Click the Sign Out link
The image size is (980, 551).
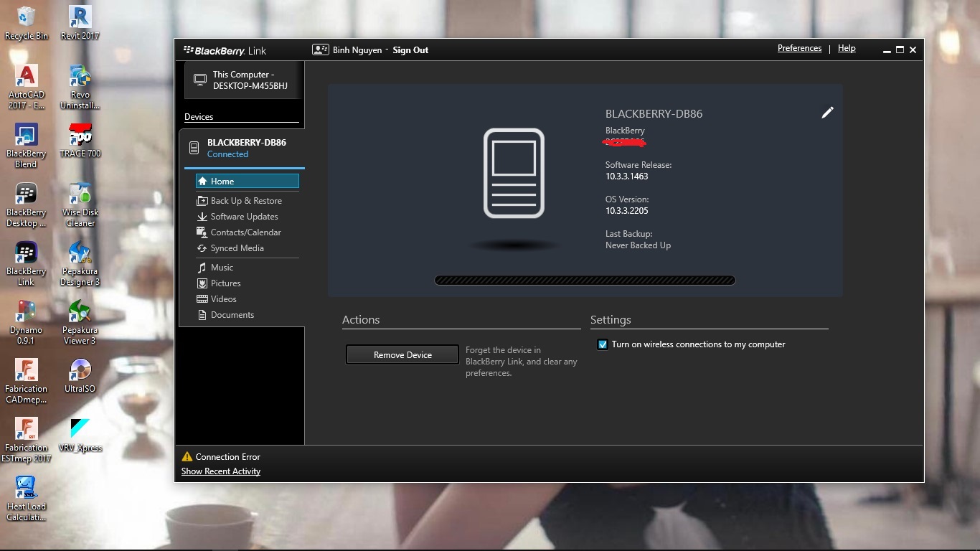[410, 50]
